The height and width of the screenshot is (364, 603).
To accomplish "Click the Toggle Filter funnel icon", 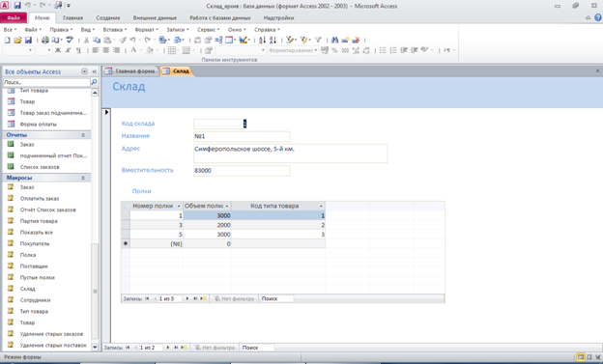I will (x=318, y=40).
